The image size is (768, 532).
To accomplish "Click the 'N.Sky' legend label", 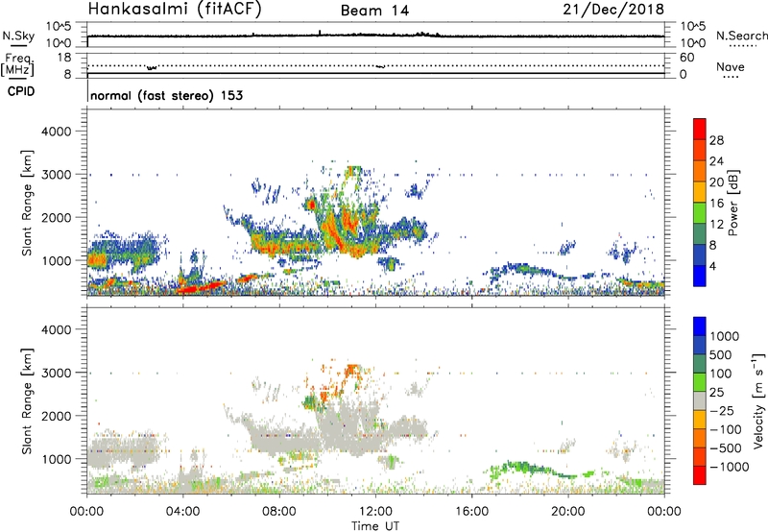I will 18,36.
